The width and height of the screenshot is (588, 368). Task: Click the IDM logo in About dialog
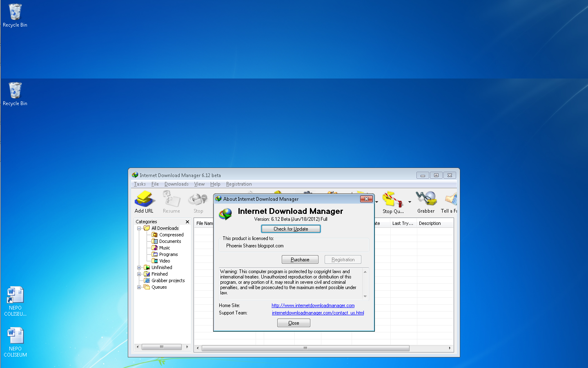(225, 213)
